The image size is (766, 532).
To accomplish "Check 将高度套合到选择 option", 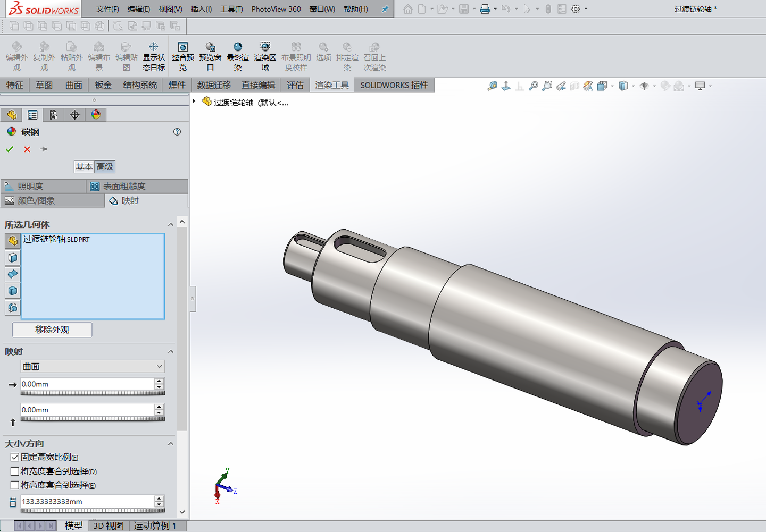I will coord(15,485).
